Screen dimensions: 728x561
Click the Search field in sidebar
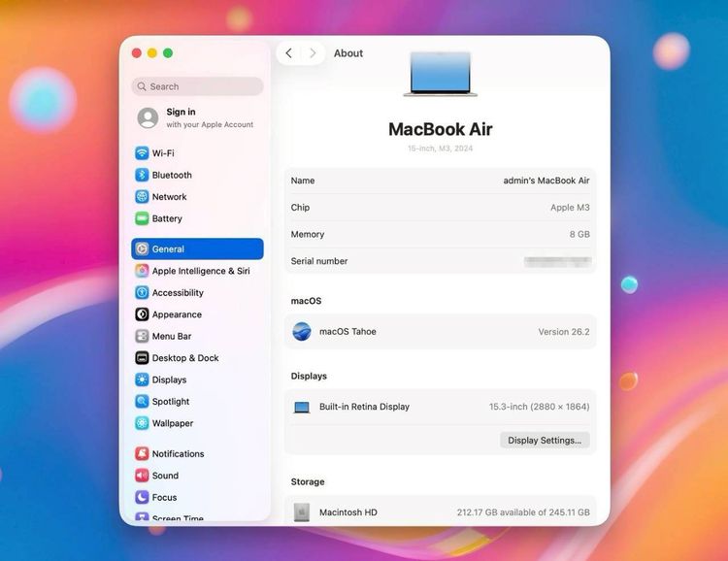pos(198,86)
